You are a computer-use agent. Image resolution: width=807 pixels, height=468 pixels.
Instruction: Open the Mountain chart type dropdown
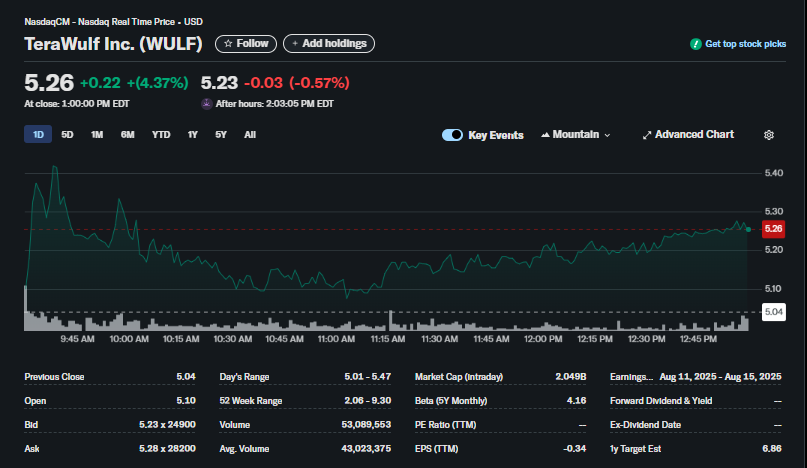(575, 135)
